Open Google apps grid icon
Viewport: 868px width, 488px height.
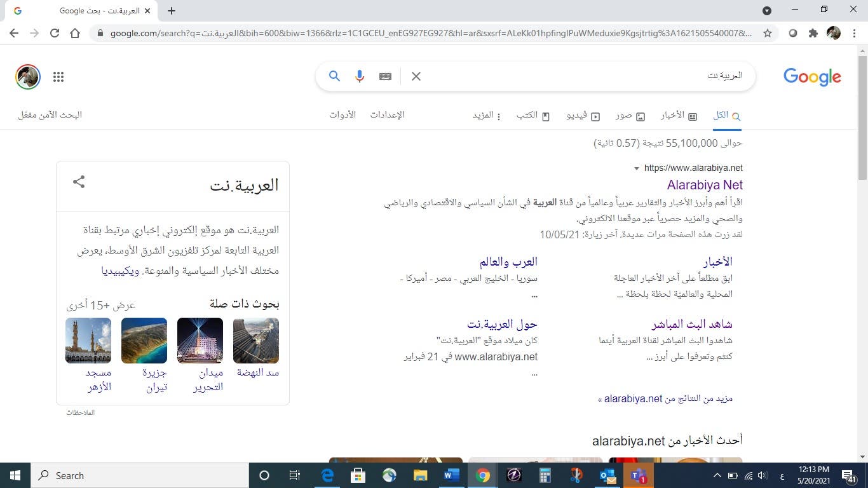point(58,77)
